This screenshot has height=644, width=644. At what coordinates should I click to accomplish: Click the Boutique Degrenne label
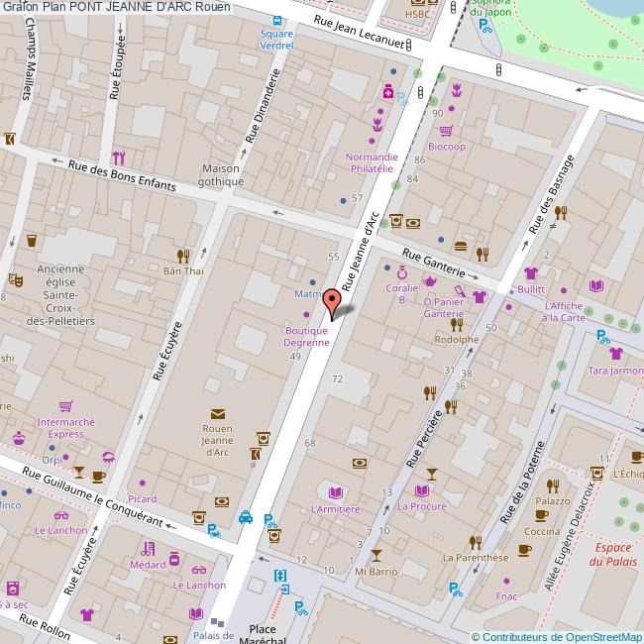click(x=307, y=336)
